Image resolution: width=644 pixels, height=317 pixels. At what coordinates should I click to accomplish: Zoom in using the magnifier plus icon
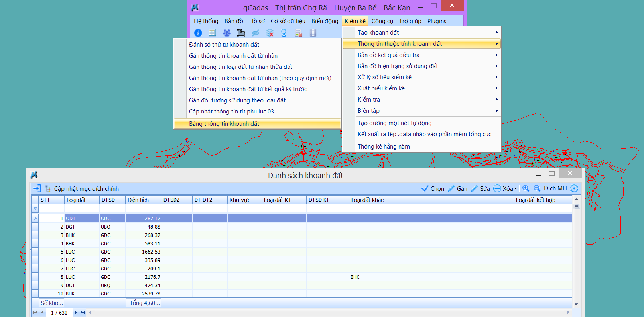pos(526,188)
